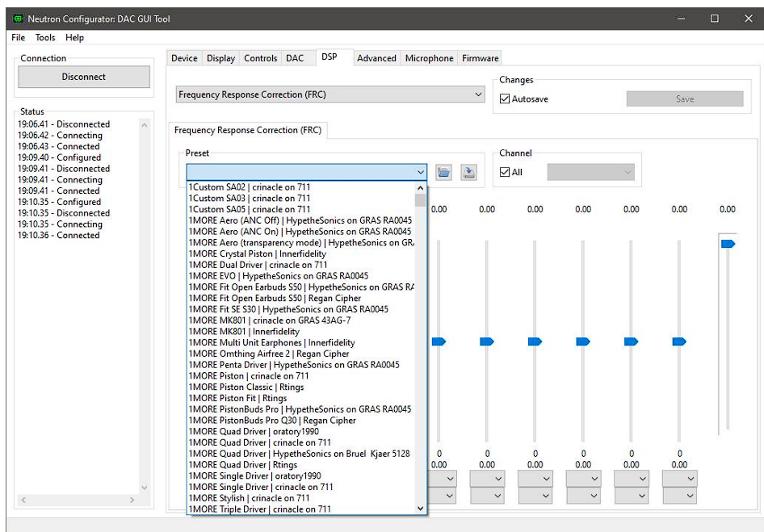Image resolution: width=764 pixels, height=532 pixels.
Task: Expand the Frequency Response Correction (FRC) mode dropdown
Action: tap(330, 94)
